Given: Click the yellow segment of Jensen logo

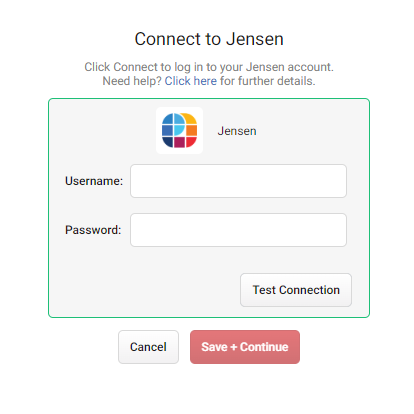Looking at the screenshot, I should [191, 119].
